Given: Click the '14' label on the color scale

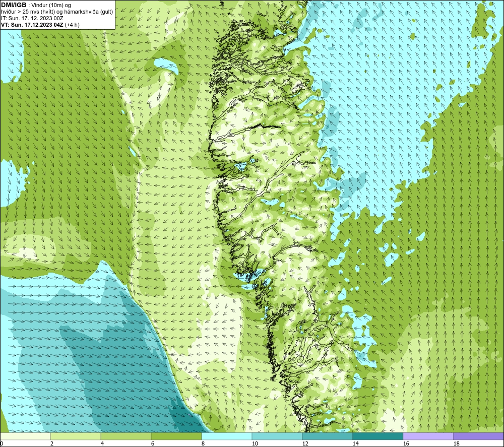Looking at the screenshot, I should click(x=355, y=444).
